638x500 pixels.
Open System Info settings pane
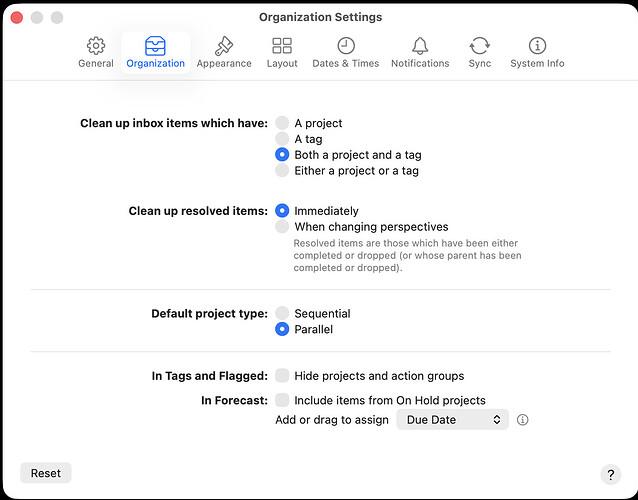(537, 46)
